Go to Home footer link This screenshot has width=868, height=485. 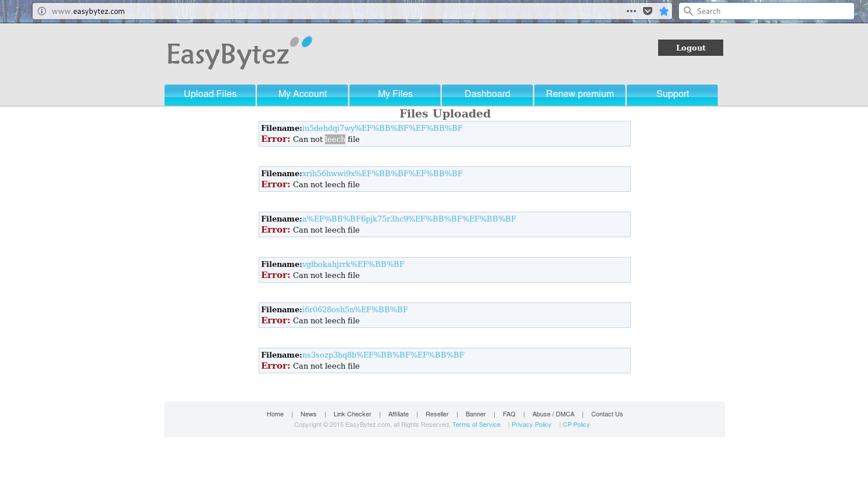tap(275, 415)
